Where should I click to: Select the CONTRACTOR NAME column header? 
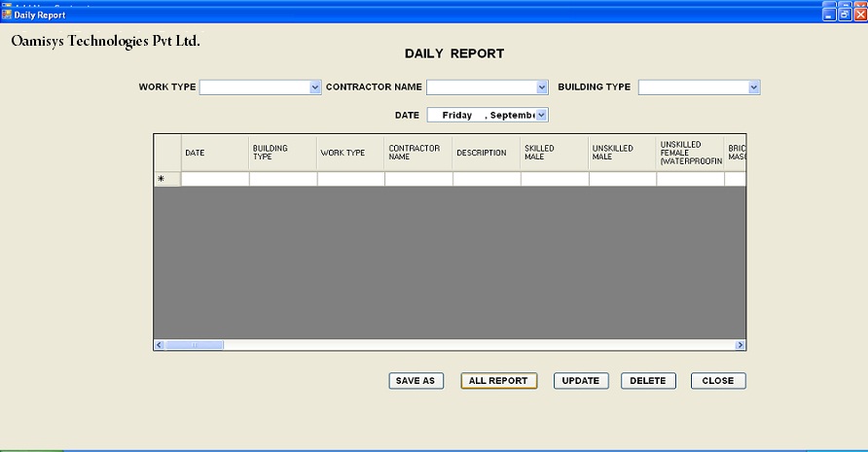[418, 153]
